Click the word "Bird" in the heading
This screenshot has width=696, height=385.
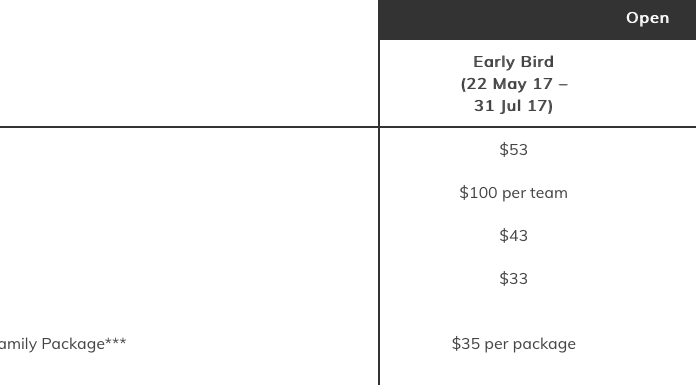(x=537, y=62)
